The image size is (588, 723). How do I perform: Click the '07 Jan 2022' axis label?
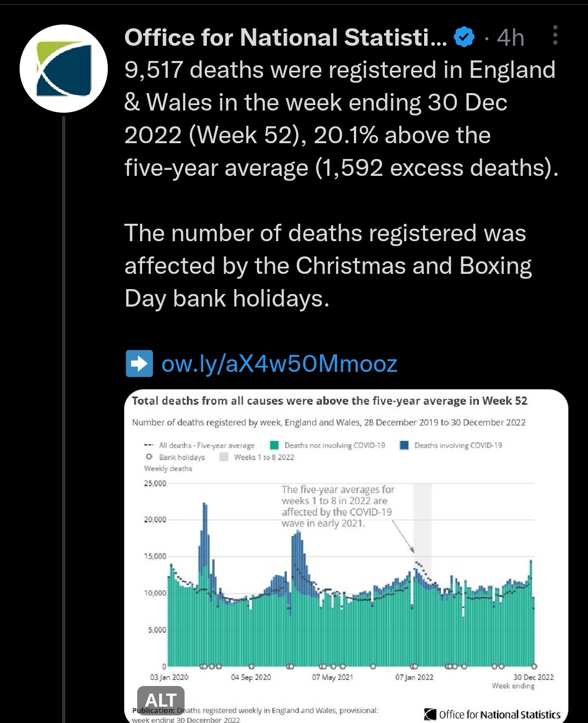(414, 677)
